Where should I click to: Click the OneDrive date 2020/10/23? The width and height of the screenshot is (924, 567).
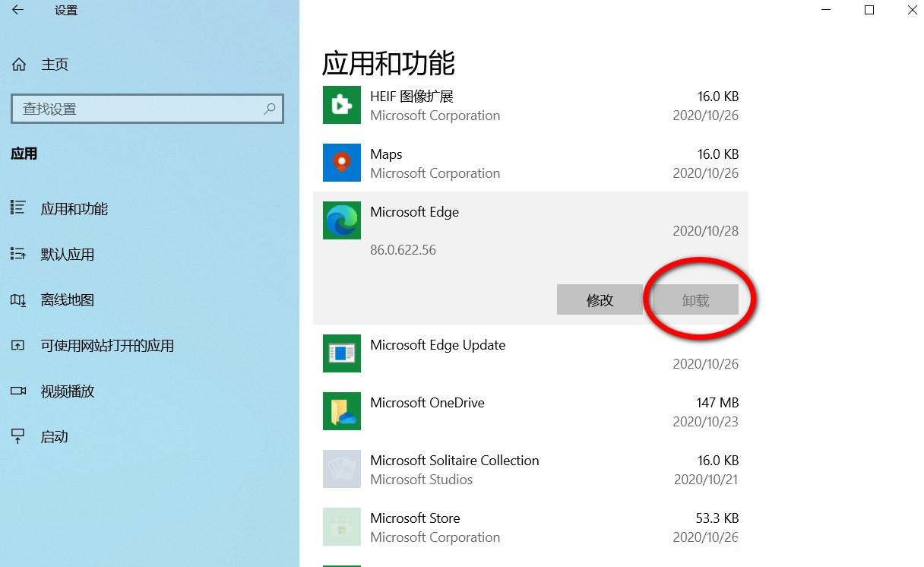[x=705, y=422]
